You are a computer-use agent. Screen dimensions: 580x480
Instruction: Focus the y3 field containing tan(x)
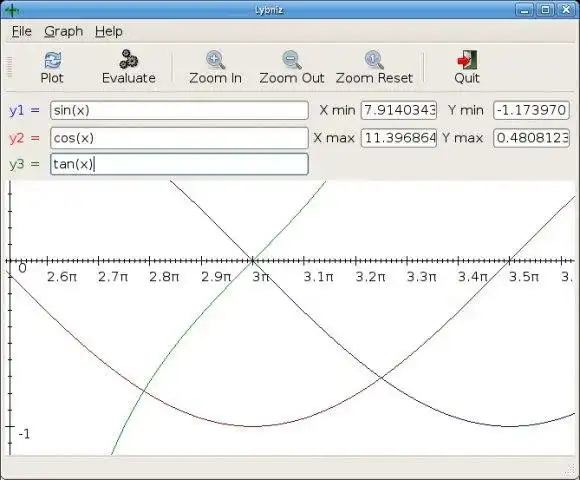point(179,164)
